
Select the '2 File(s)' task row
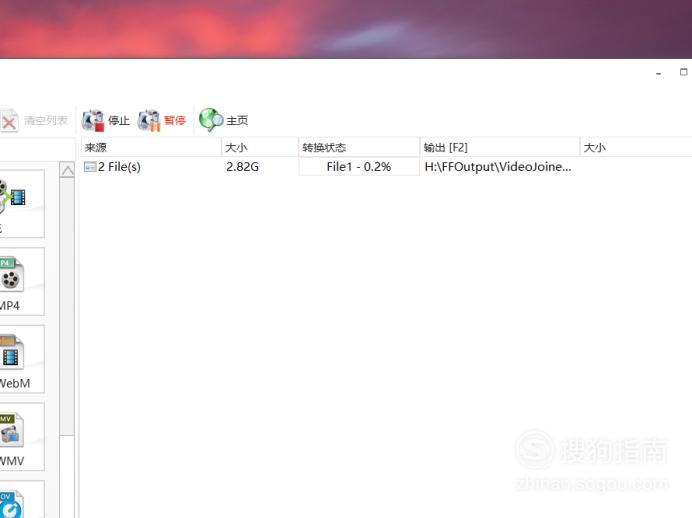pyautogui.click(x=386, y=167)
